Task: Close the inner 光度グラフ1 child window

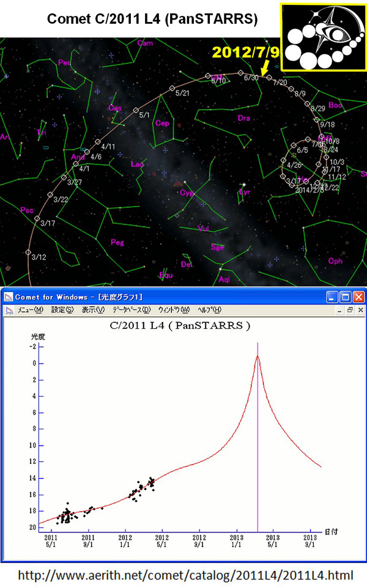Action: 358,310
